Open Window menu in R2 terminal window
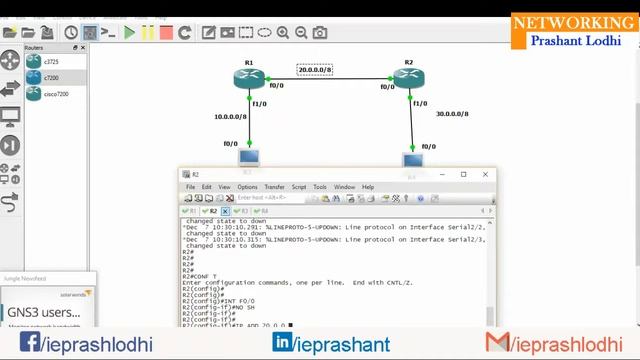Screen dimensions: 640x360 [344, 187]
